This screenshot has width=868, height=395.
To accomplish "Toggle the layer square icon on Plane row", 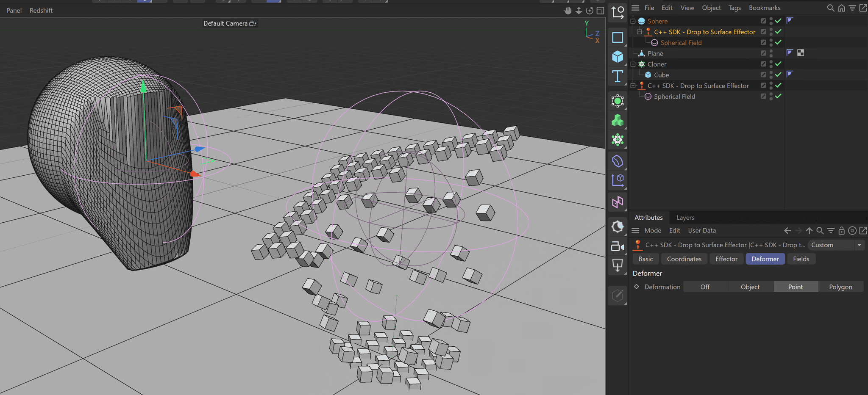I will [x=763, y=53].
